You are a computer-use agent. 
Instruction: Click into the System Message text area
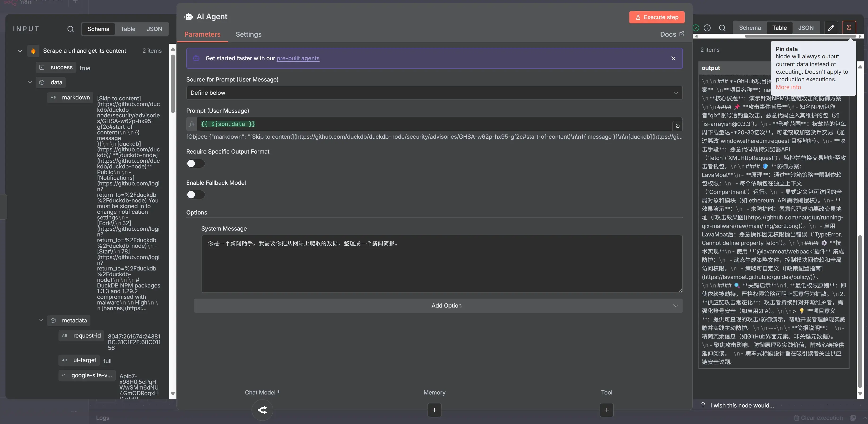[442, 264]
